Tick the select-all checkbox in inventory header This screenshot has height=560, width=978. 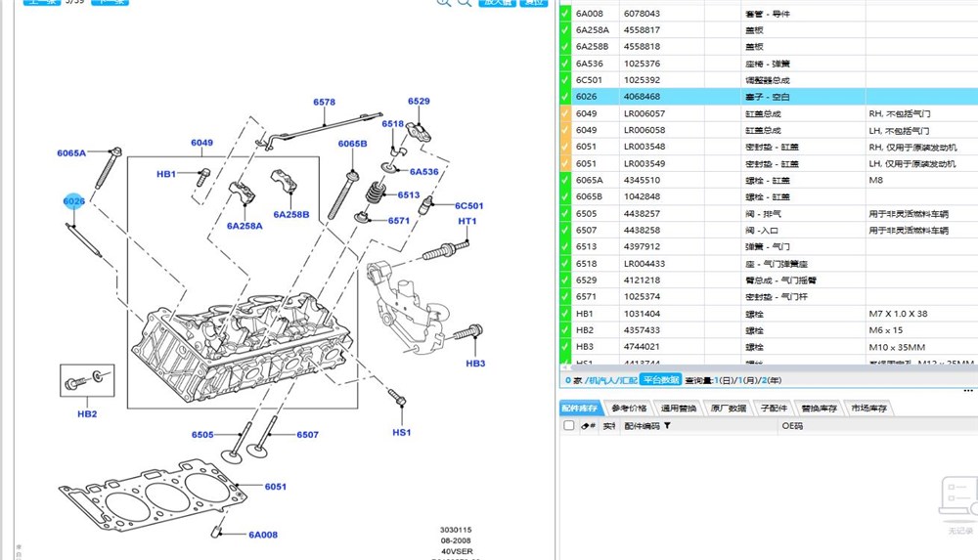569,425
